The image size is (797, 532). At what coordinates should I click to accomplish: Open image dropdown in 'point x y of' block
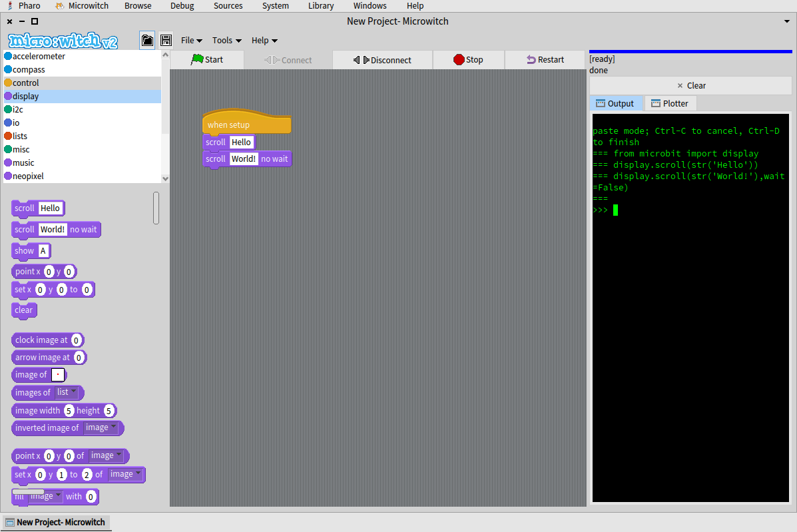point(107,455)
